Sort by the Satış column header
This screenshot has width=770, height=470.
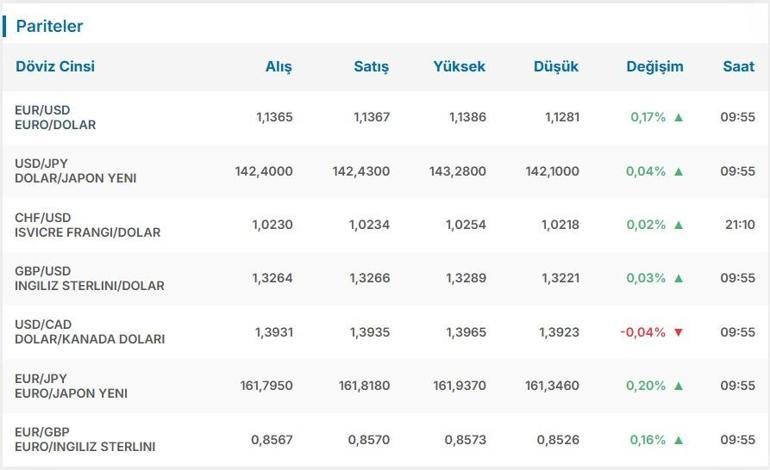[371, 67]
